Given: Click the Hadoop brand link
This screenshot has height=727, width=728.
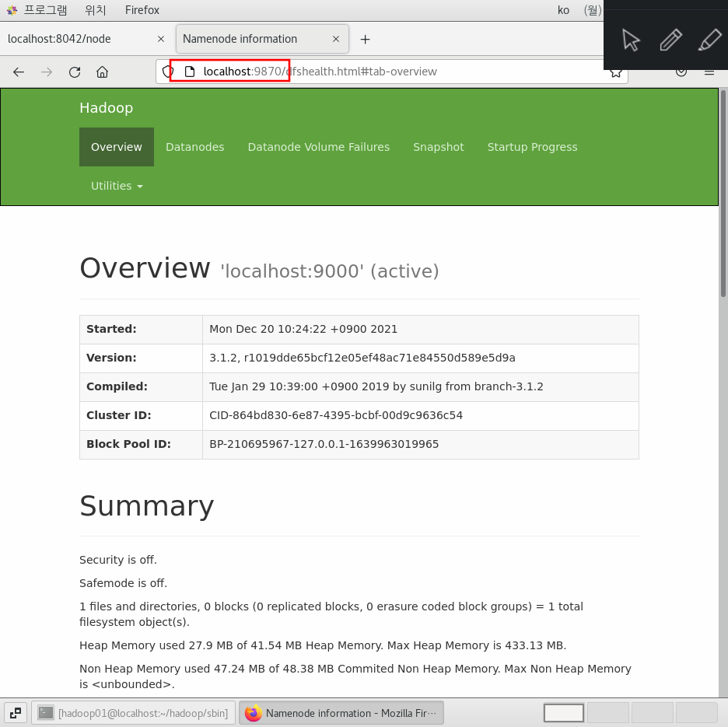Looking at the screenshot, I should click(107, 108).
